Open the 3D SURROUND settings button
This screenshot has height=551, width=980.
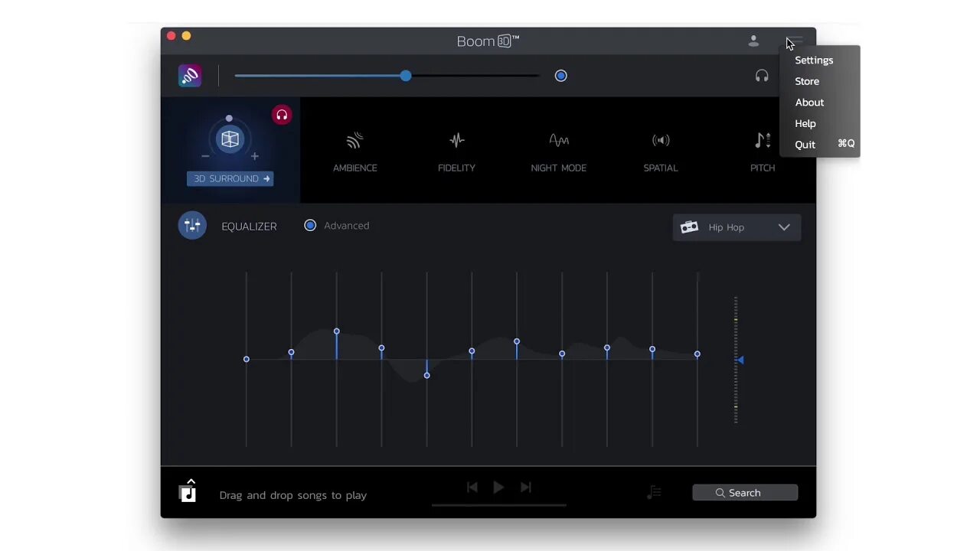coord(231,178)
